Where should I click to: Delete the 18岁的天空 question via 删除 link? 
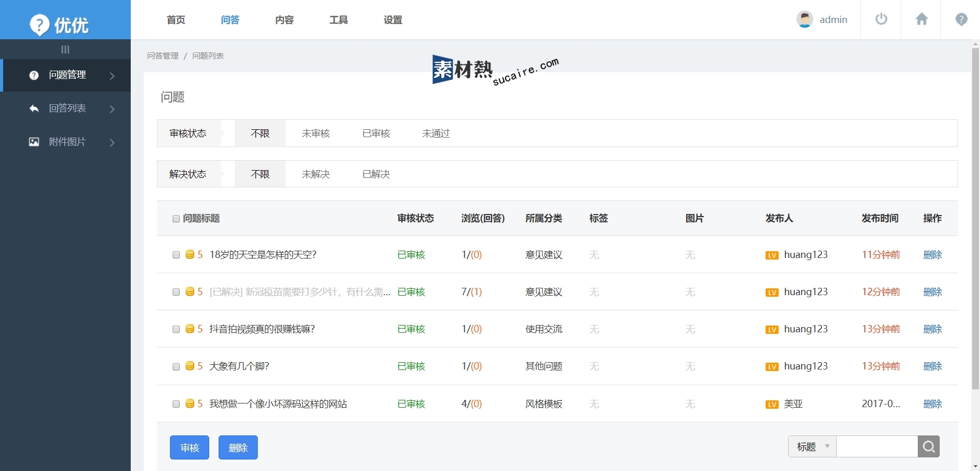point(932,255)
